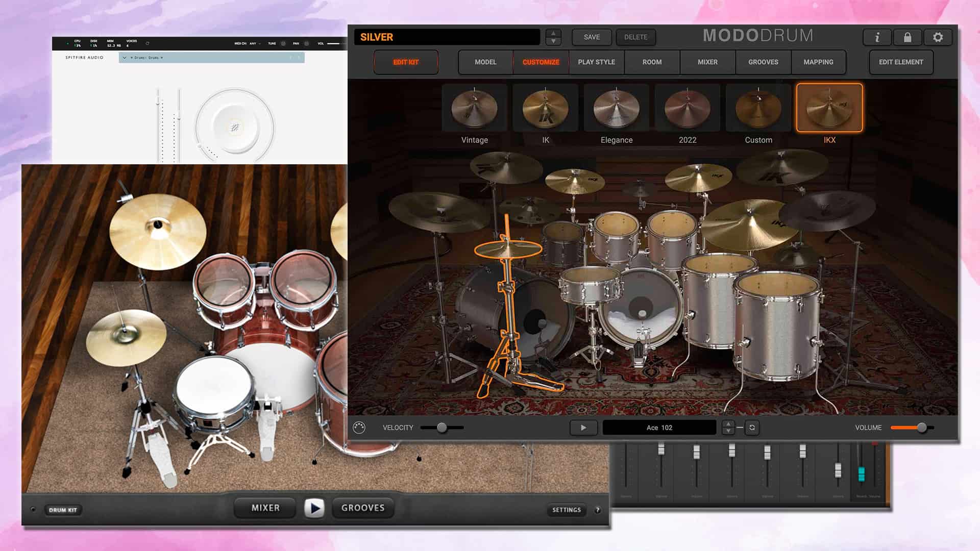Switch to the MODEL tab
980x551 pixels.
[x=485, y=62]
